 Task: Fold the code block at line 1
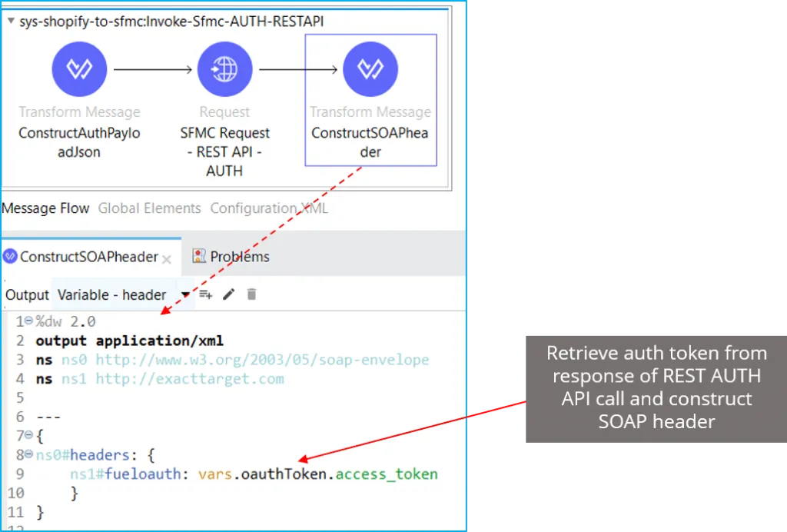coord(28,321)
